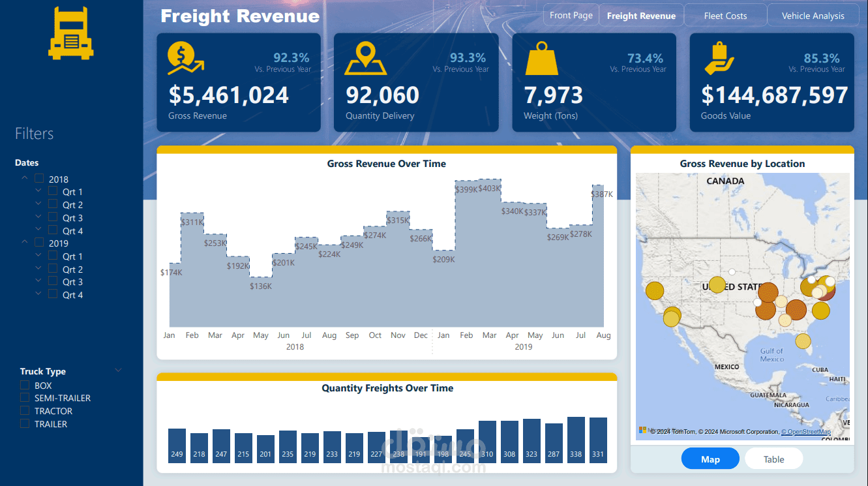868x486 pixels.
Task: Enable the 2019 date filter checkbox
Action: (x=38, y=243)
